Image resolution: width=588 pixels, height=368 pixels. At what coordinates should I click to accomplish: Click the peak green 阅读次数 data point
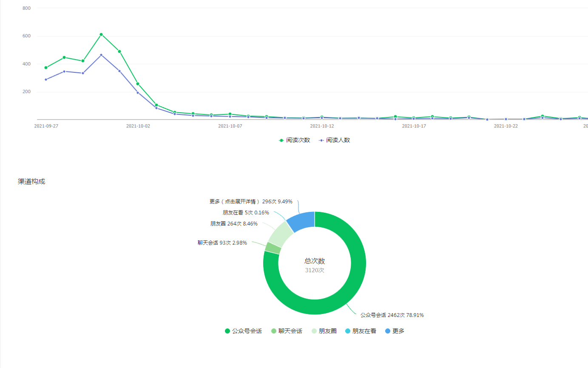tap(101, 34)
